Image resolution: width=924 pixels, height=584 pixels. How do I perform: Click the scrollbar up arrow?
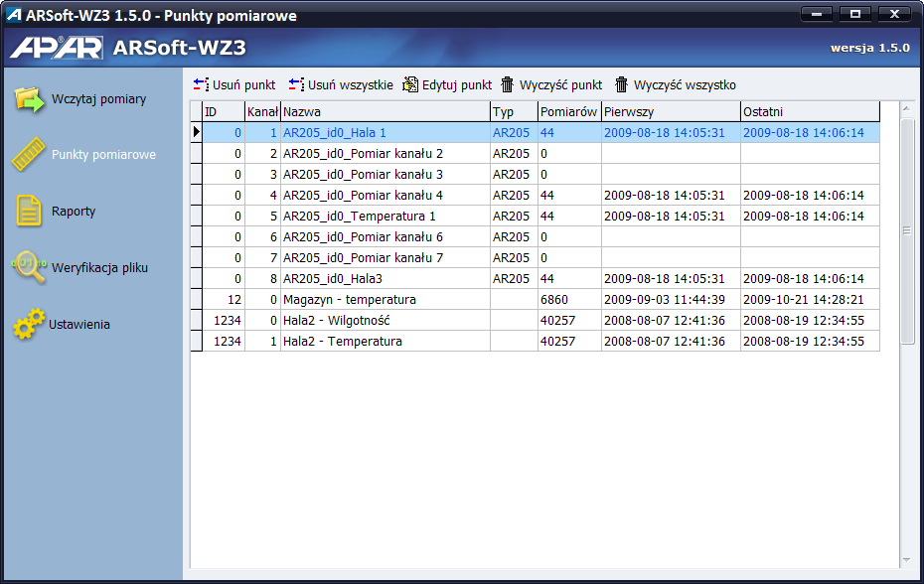click(x=907, y=108)
